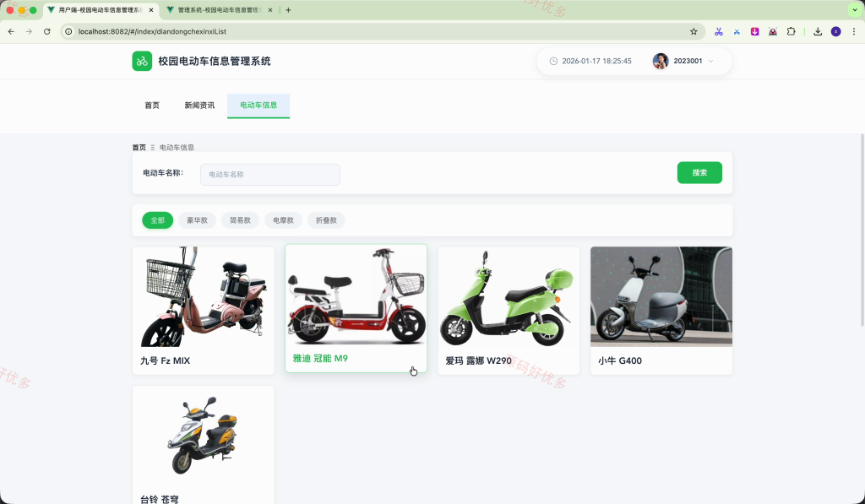The height and width of the screenshot is (504, 865).
Task: Bookmark this page with the star icon
Action: pyautogui.click(x=694, y=31)
